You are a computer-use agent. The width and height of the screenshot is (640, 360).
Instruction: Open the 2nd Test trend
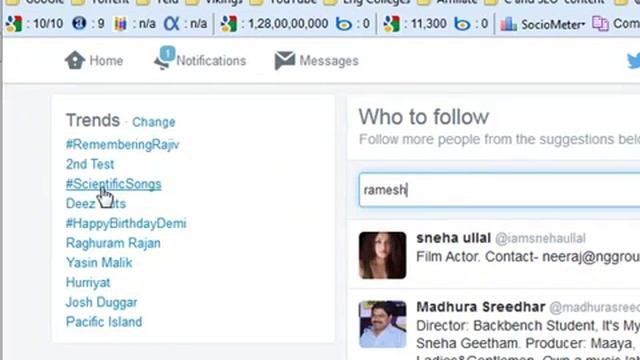pos(90,164)
